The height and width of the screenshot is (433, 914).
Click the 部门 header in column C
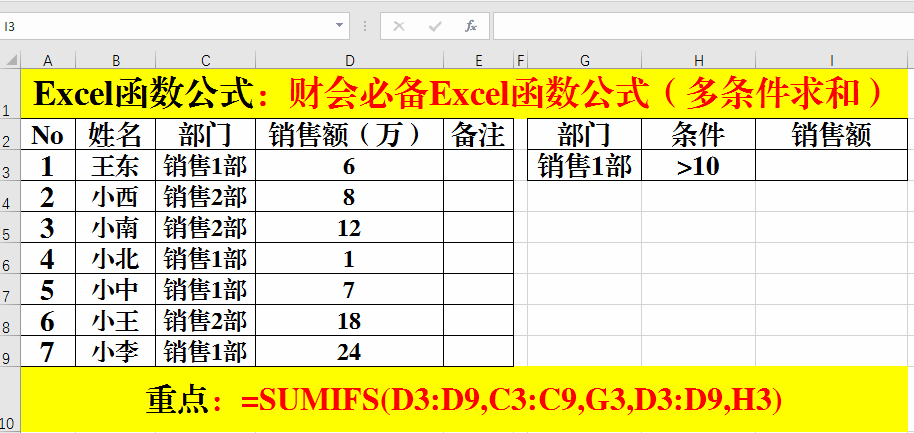pyautogui.click(x=205, y=134)
